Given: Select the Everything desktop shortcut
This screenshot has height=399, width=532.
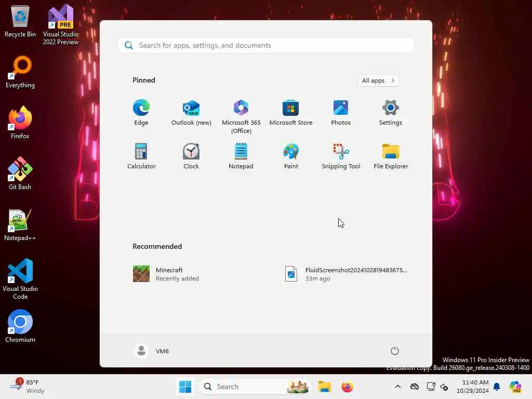Looking at the screenshot, I should pos(20,72).
